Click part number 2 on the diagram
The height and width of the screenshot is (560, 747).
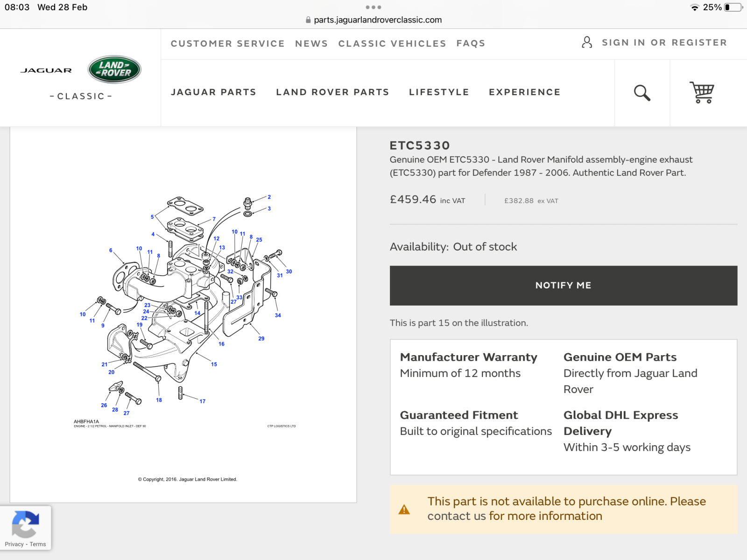pos(269,197)
